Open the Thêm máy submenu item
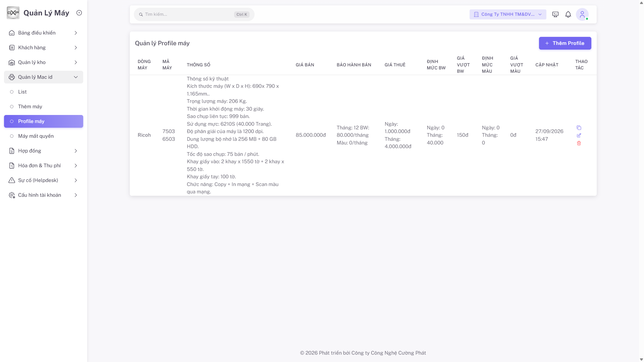The height and width of the screenshot is (362, 644). [44, 107]
